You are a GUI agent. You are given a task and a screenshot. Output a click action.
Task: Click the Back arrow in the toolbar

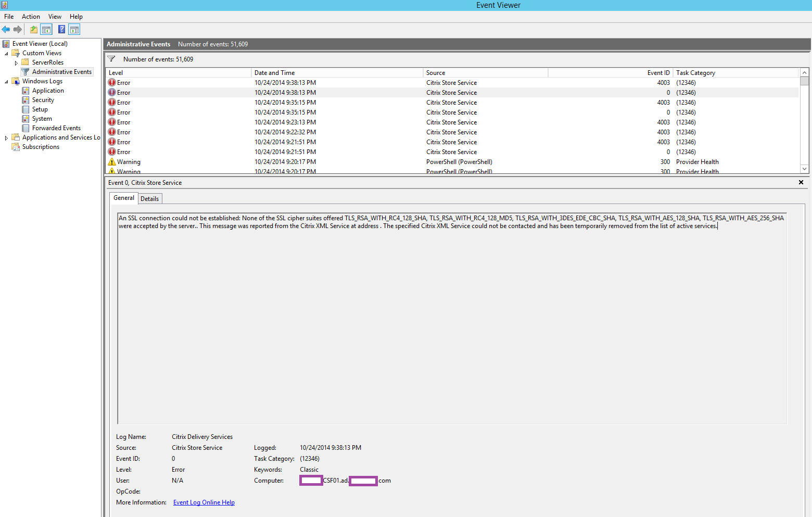[x=6, y=30]
